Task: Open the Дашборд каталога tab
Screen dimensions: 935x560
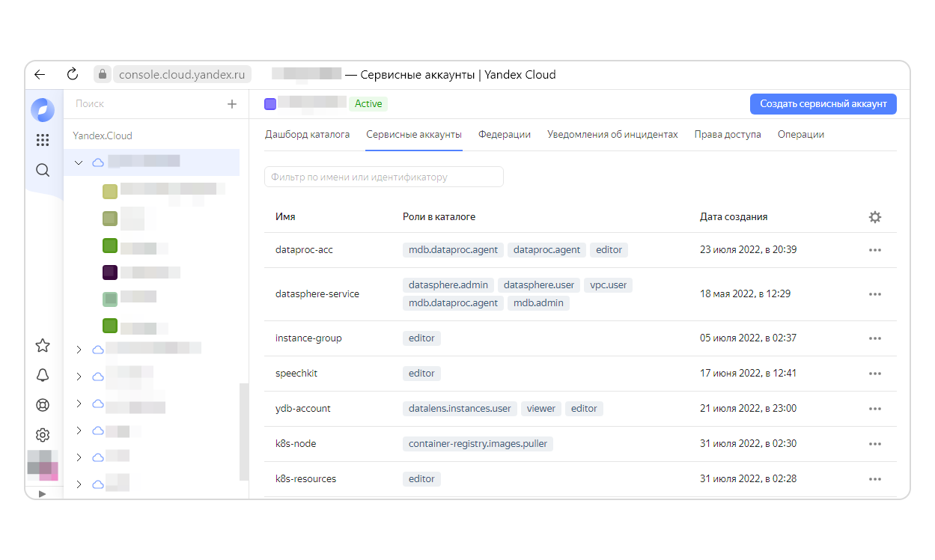Action: (x=307, y=135)
